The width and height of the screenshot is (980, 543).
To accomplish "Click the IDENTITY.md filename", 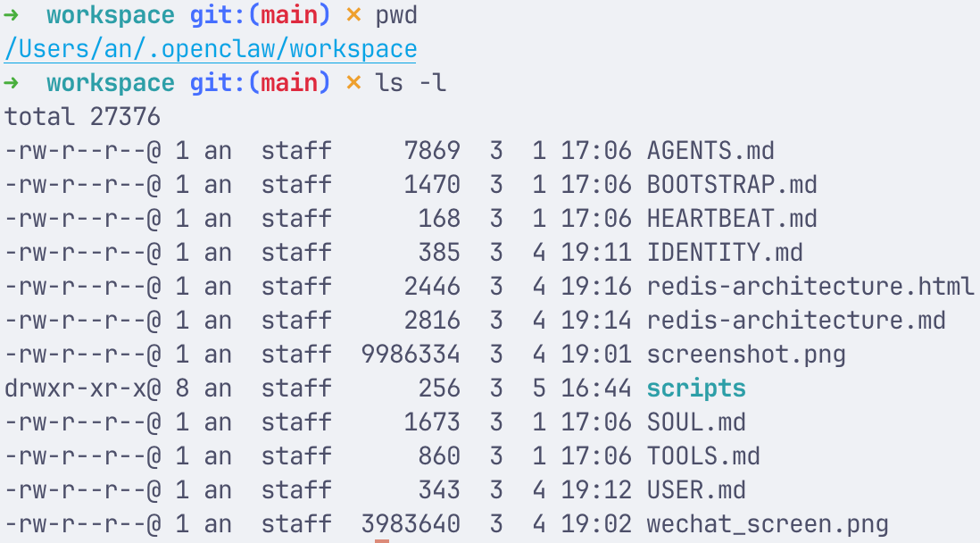I will [x=725, y=253].
